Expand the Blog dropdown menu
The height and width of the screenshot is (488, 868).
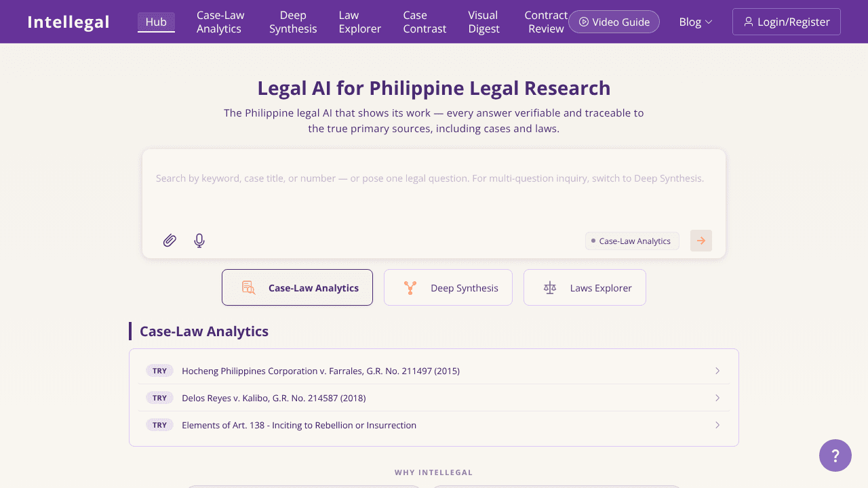coord(696,22)
